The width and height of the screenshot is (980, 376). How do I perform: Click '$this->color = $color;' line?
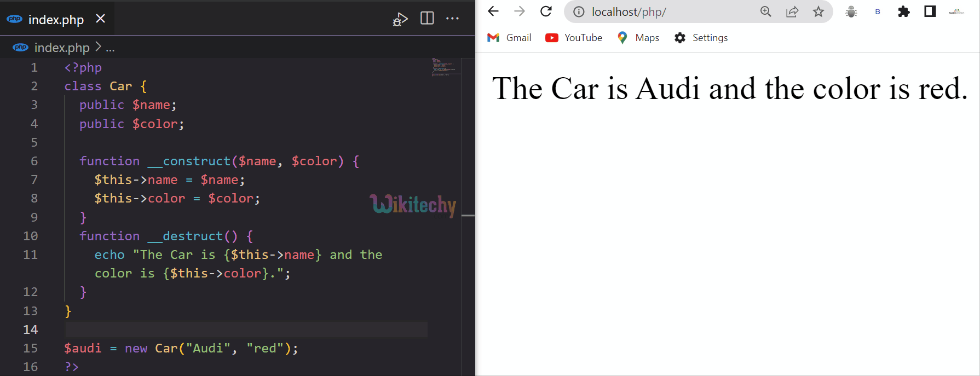177,199
